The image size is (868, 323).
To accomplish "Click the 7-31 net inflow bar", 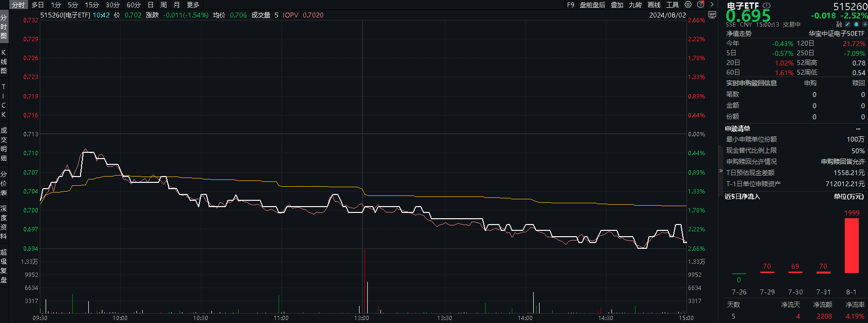I will click(823, 272).
